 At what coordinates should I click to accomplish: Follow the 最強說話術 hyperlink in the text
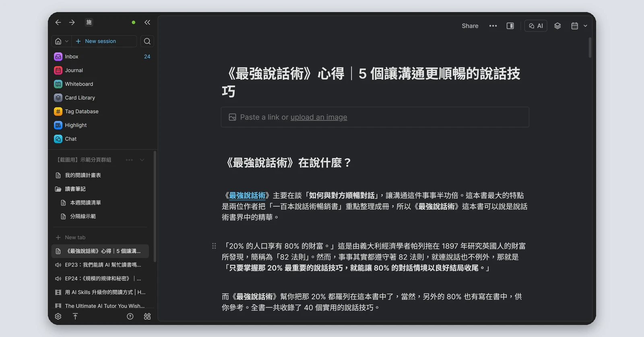[x=247, y=195]
